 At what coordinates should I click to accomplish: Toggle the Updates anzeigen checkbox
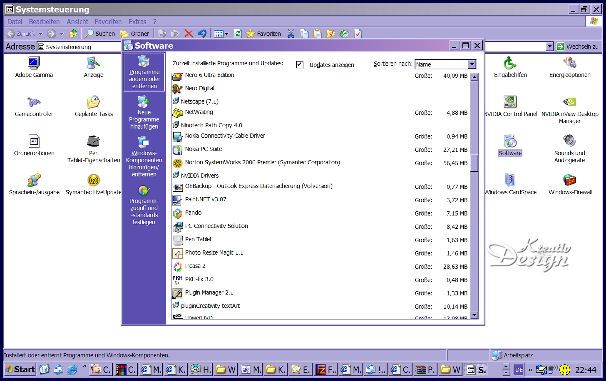tap(300, 65)
